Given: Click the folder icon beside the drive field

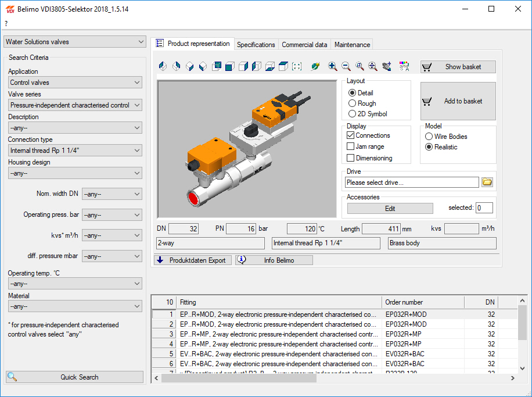Looking at the screenshot, I should click(x=487, y=183).
